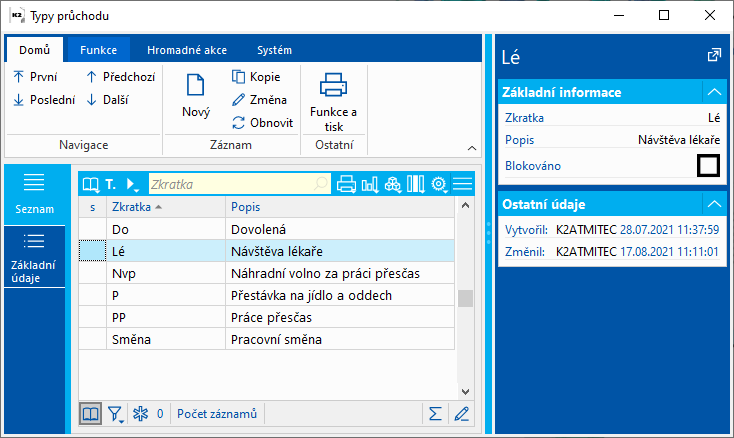Toggle the Blokováno checkbox
The width and height of the screenshot is (734, 438).
[x=708, y=165]
